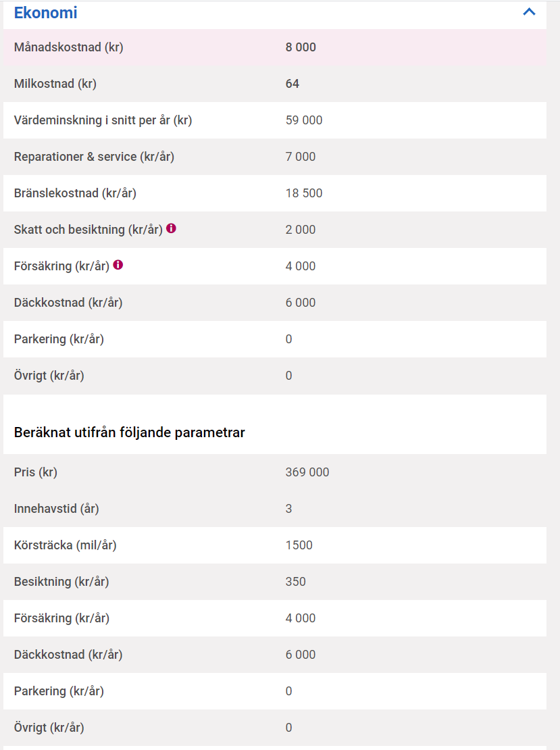Click the Reparationer & service label
Image resolution: width=560 pixels, height=750 pixels.
[x=94, y=157]
